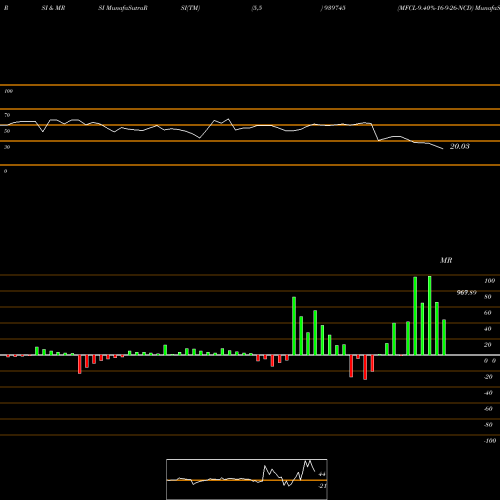Click the SI & MR header label
This screenshot has width=500, height=500.
pyautogui.click(x=53, y=8)
